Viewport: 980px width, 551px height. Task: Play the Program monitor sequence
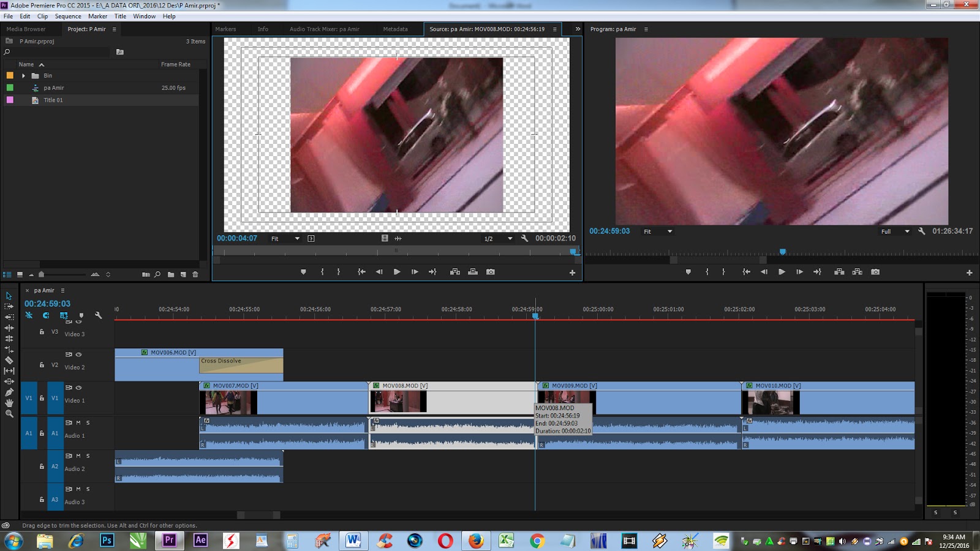782,272
